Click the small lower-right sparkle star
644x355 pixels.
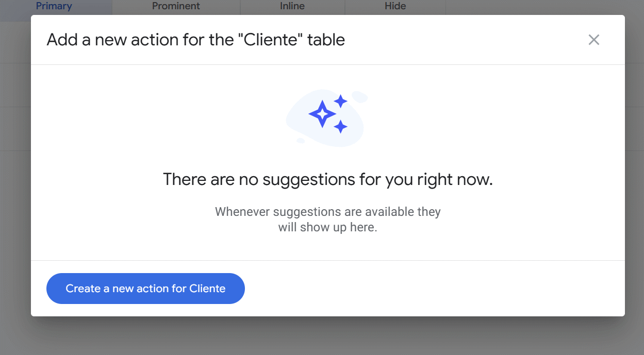(340, 126)
